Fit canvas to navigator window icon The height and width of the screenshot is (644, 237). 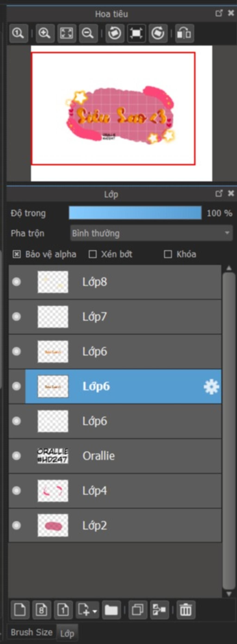coord(67,34)
